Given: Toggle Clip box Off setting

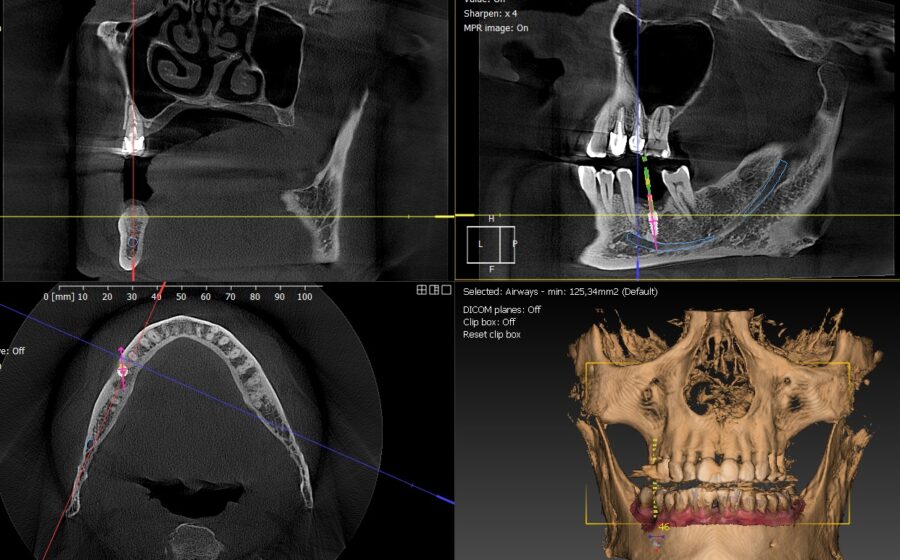Looking at the screenshot, I should tap(489, 322).
